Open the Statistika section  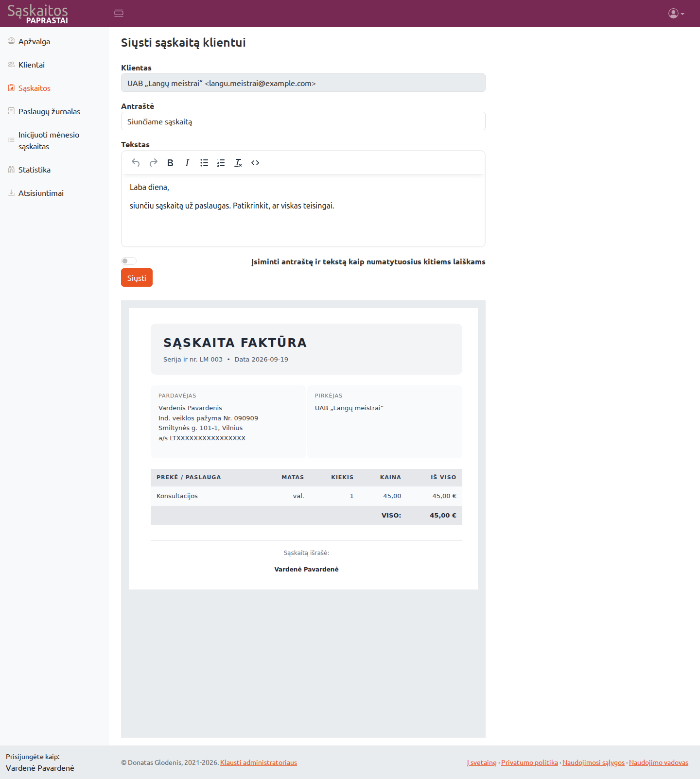tap(54, 170)
